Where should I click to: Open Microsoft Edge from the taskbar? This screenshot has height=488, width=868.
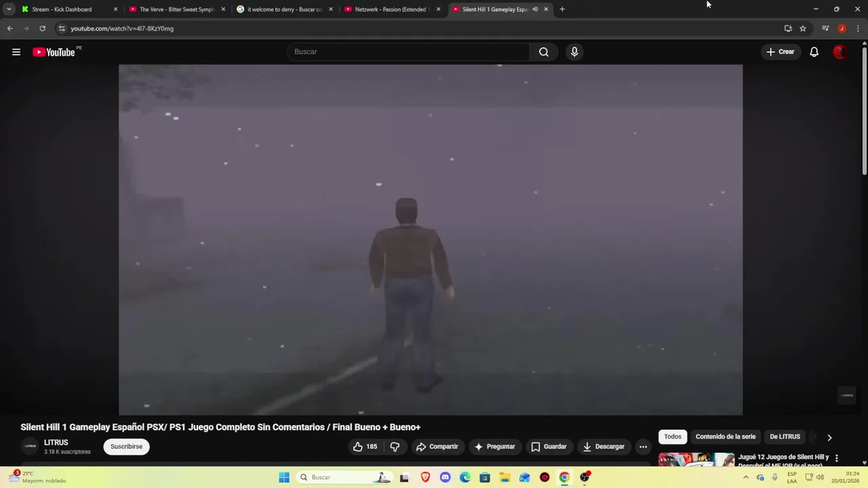(x=465, y=477)
